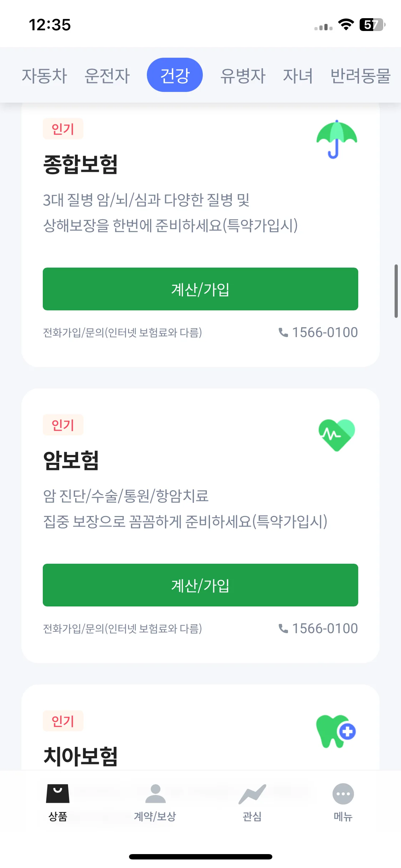
Task: Tap the phone icon in the 암보험 card
Action: [x=283, y=629]
